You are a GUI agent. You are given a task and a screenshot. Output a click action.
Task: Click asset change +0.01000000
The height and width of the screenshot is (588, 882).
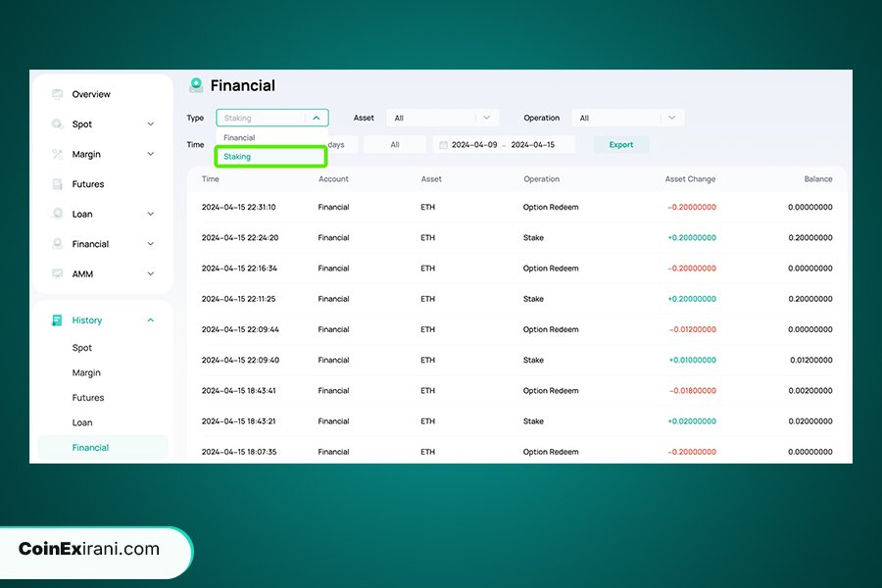point(693,360)
